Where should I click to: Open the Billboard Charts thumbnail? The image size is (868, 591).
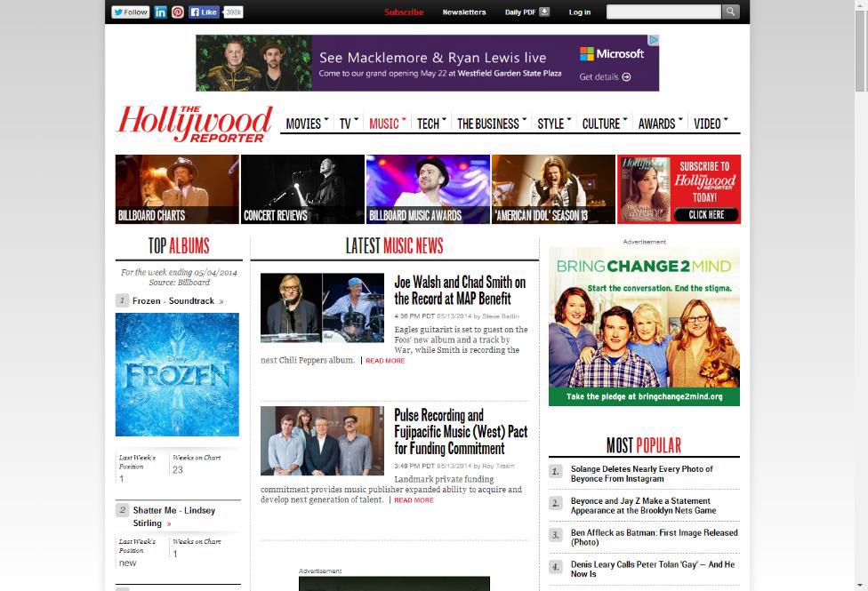point(177,189)
